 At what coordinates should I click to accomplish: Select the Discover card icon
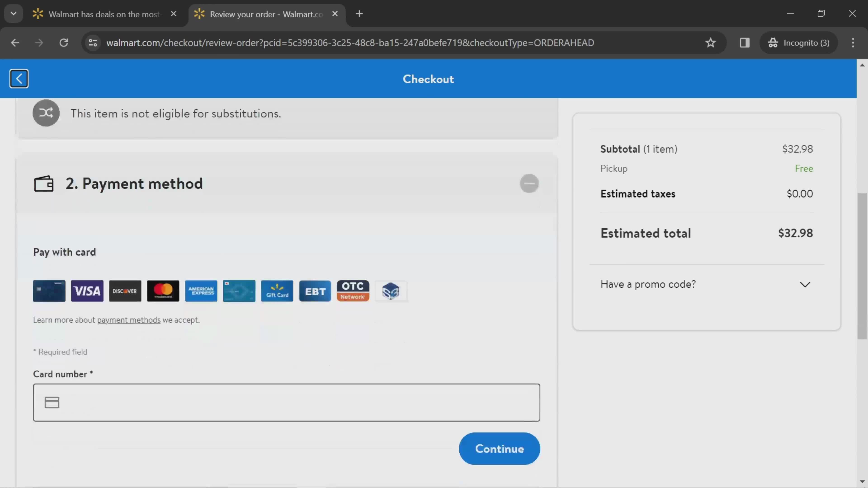point(125,291)
